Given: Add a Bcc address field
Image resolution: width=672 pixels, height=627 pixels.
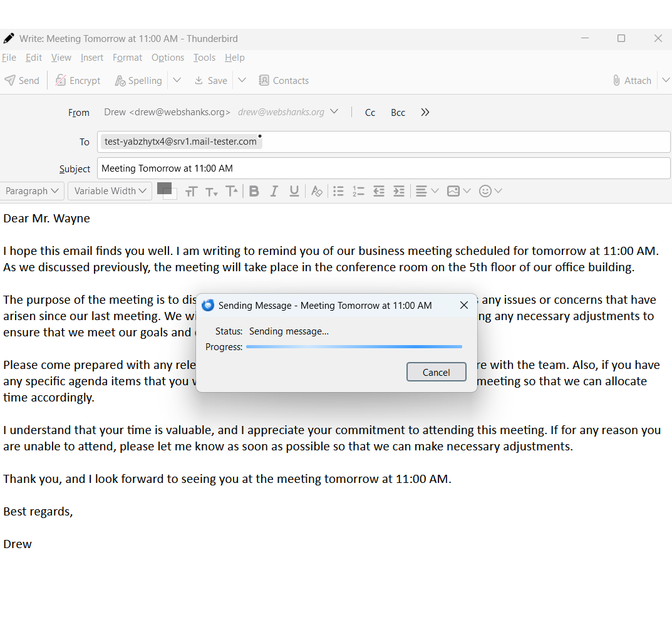Looking at the screenshot, I should click(x=398, y=113).
